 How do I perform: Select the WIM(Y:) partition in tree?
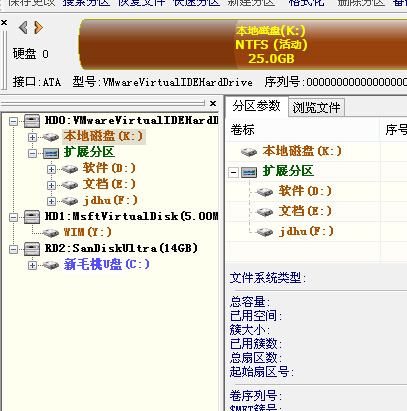tap(88, 232)
